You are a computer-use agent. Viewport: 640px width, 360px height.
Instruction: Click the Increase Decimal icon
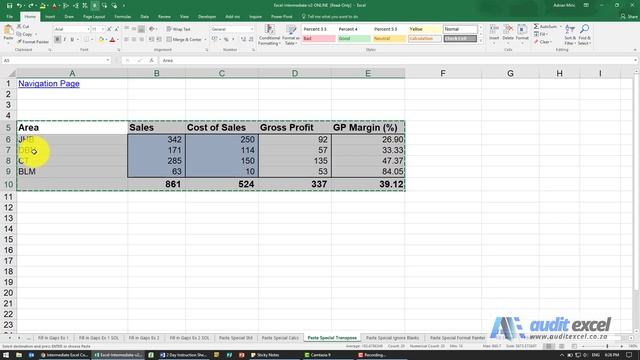coord(243,40)
